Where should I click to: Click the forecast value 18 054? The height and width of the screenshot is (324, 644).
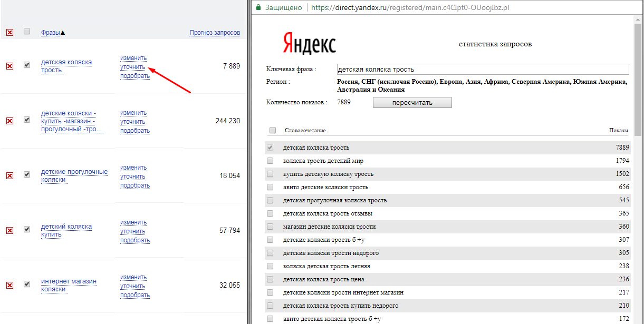(230, 175)
